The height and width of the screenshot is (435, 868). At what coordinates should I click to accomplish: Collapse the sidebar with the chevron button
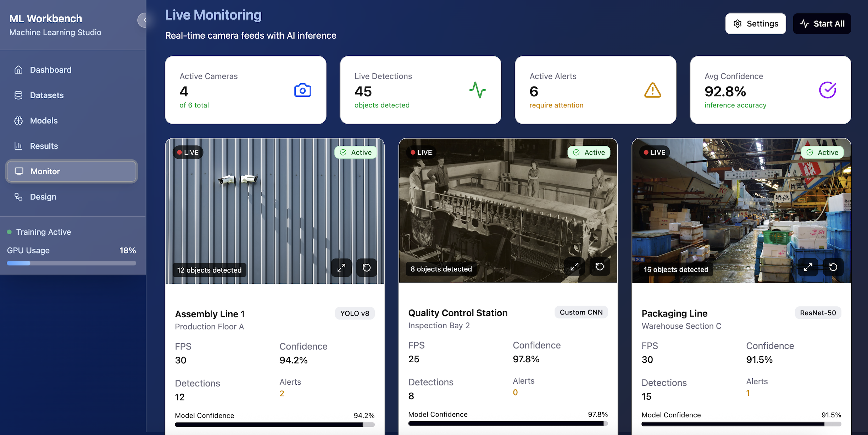144,20
